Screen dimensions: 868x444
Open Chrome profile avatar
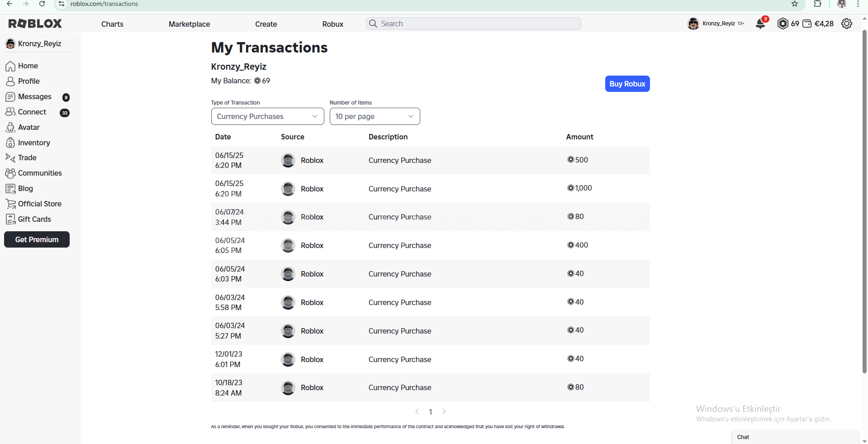[x=842, y=4]
